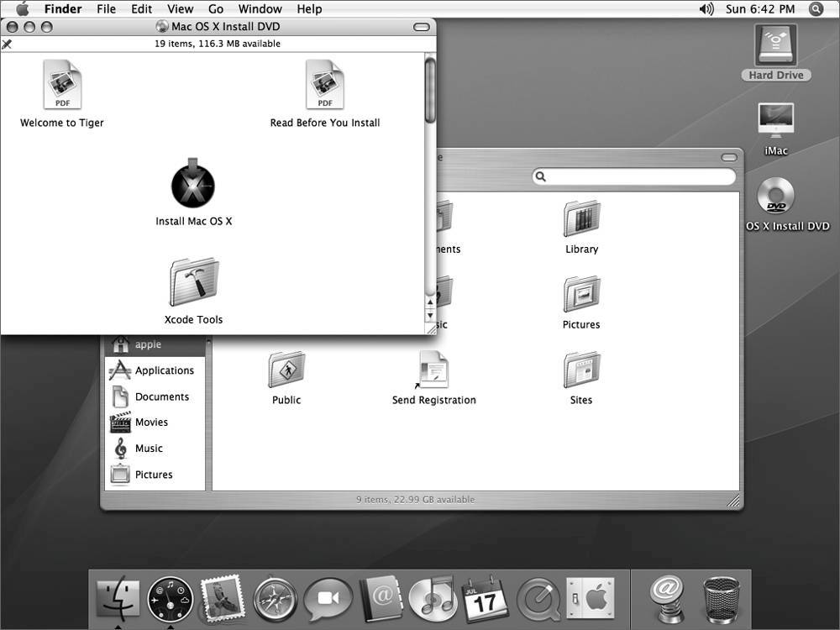Select the Install Mac OS X icon

pyautogui.click(x=193, y=183)
